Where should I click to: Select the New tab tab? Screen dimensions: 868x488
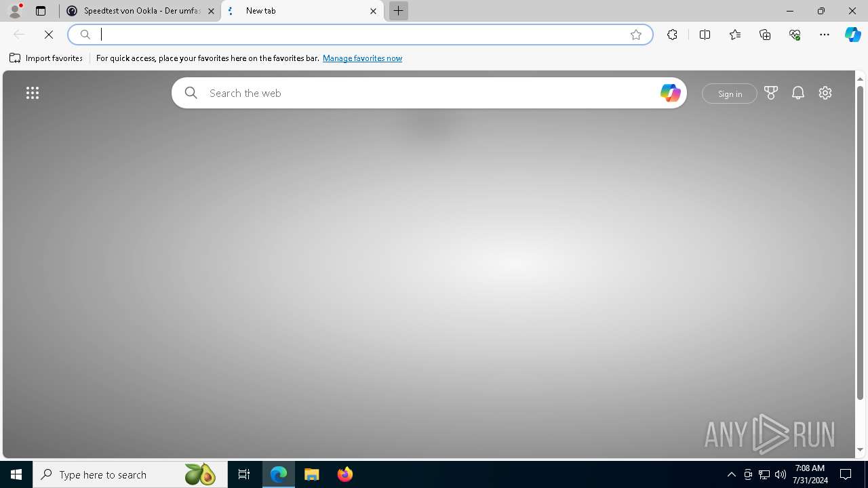point(302,11)
